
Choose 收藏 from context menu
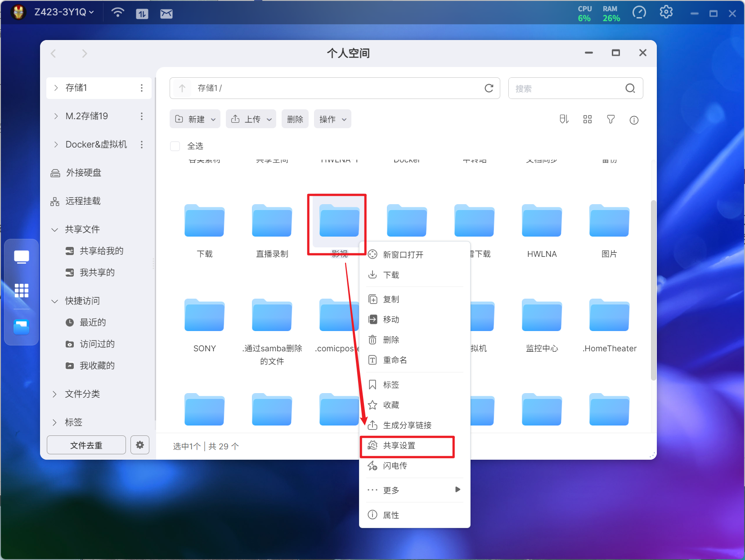(x=415, y=405)
